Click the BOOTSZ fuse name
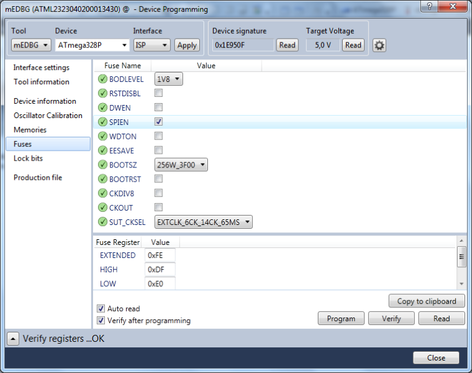Viewport: 472px width, 373px height. (x=123, y=165)
